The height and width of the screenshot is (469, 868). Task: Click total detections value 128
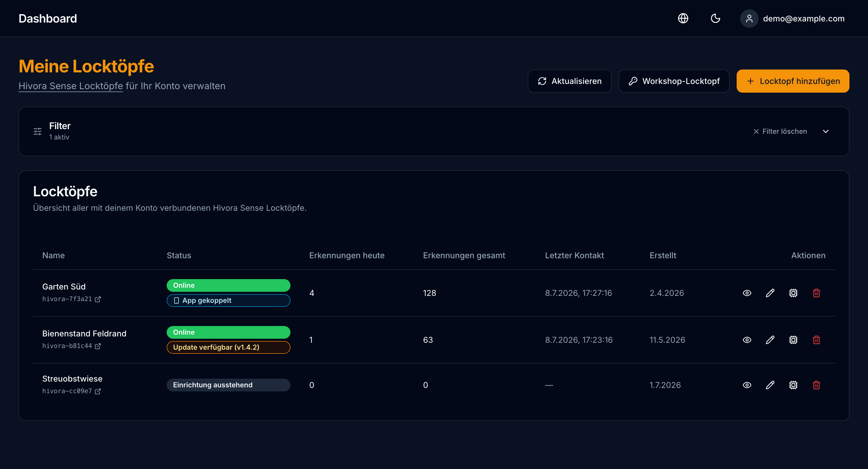(x=429, y=293)
